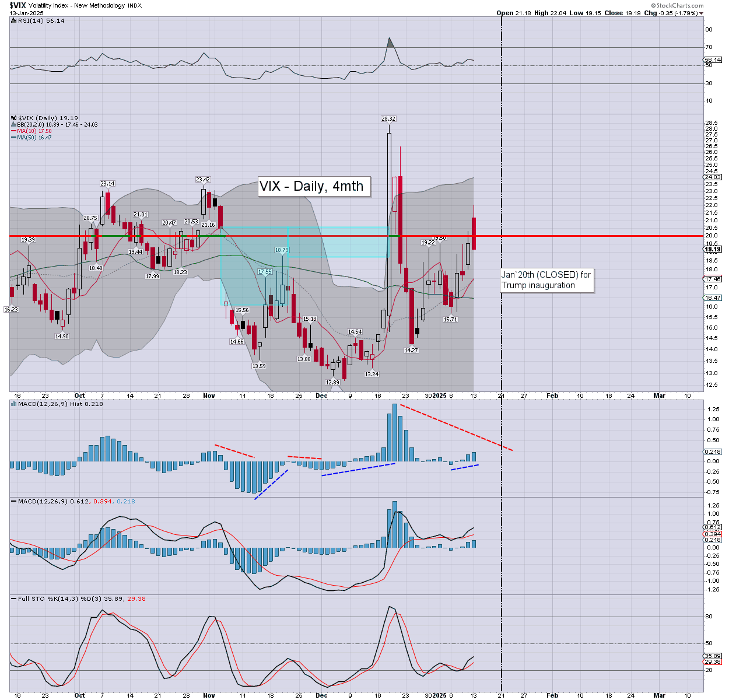Viewport: 729px width, 700px height.
Task: Click the down arrow beside Chg percentage
Action: coord(701,13)
